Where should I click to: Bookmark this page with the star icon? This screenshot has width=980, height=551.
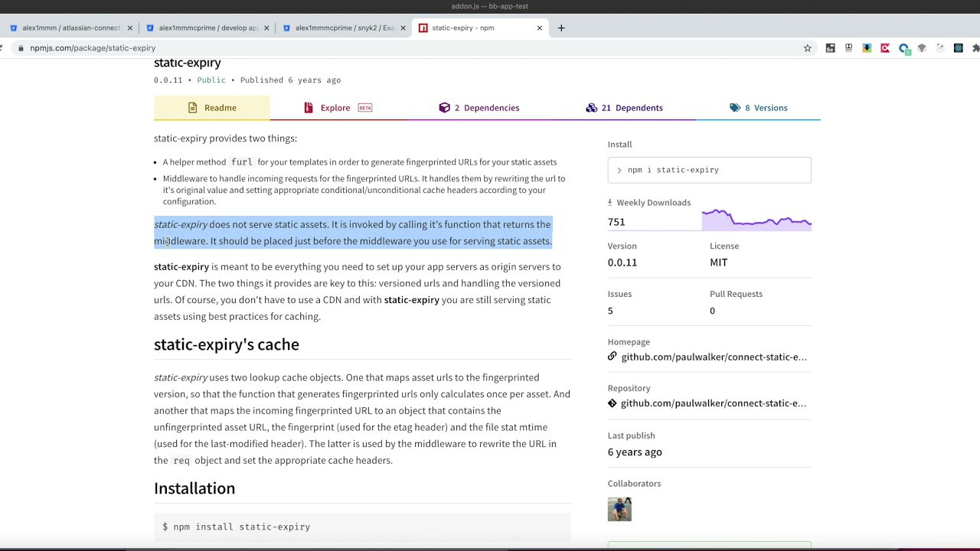(x=807, y=48)
